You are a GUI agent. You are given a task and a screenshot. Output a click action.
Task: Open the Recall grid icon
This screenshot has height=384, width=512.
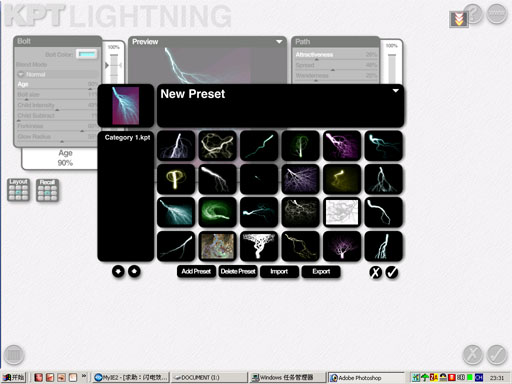[47, 190]
